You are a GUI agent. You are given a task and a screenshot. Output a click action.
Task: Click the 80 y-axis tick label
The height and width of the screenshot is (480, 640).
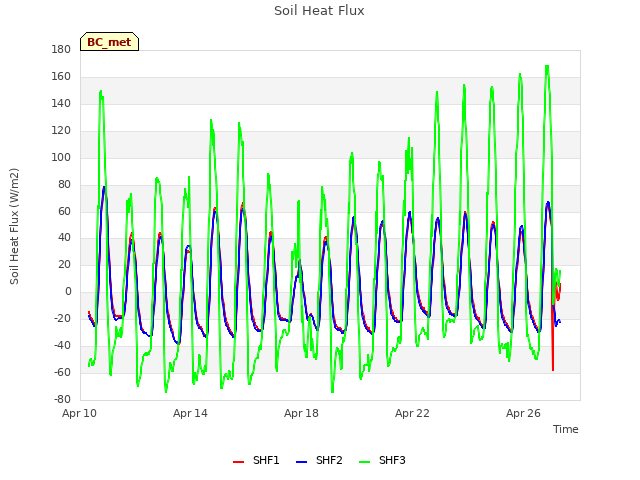coord(64,184)
